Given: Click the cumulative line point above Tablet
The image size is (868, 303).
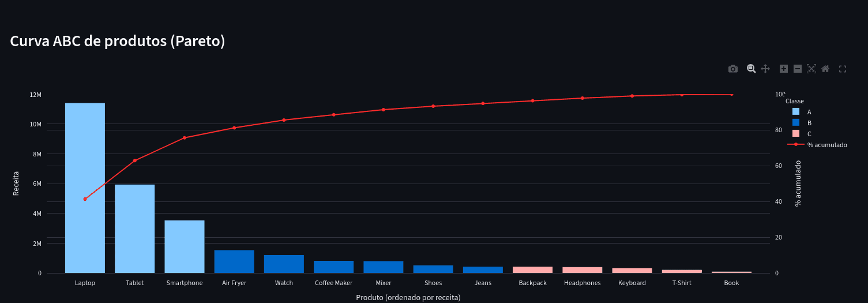Looking at the screenshot, I should [134, 160].
